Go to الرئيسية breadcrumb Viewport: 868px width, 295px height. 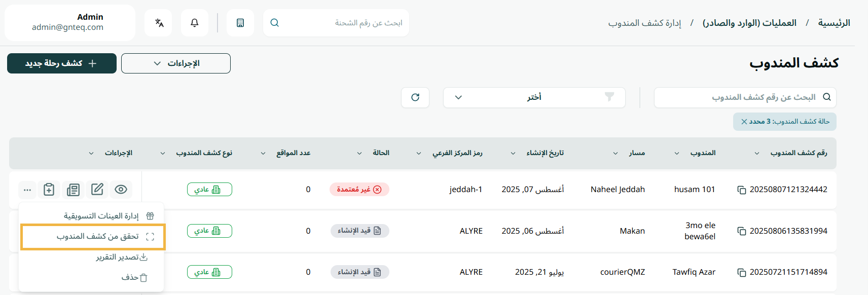834,23
